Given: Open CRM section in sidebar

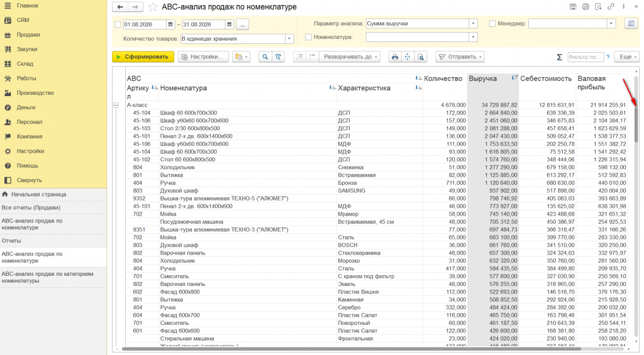Looking at the screenshot, I should coord(23,20).
